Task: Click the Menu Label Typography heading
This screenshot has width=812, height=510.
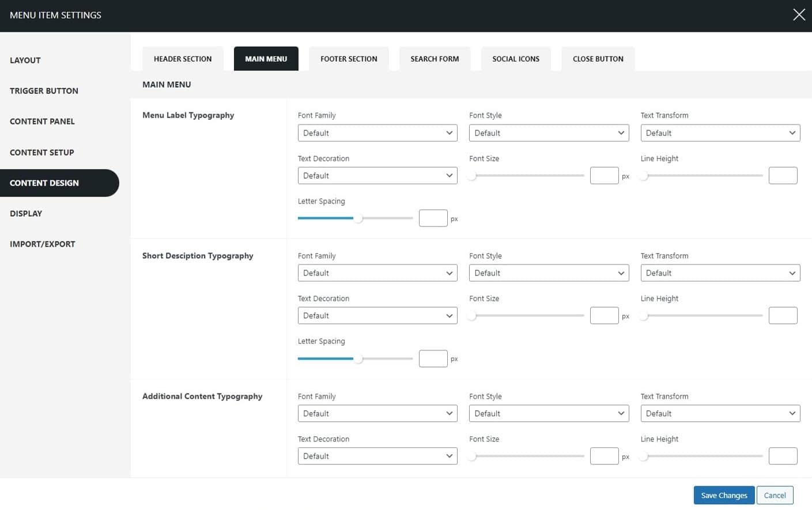Action: tap(188, 115)
